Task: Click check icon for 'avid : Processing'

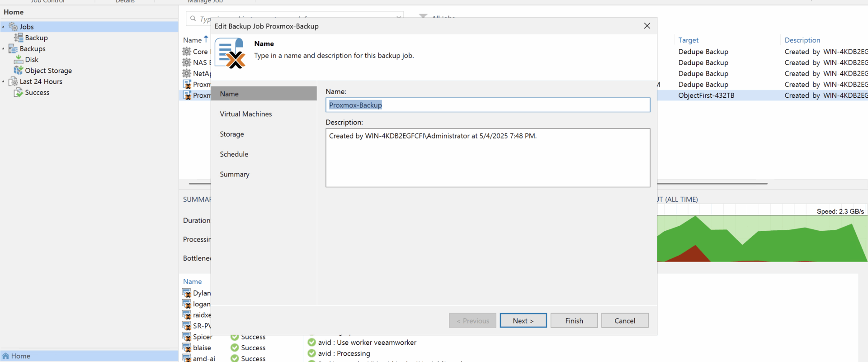Action: coord(312,353)
